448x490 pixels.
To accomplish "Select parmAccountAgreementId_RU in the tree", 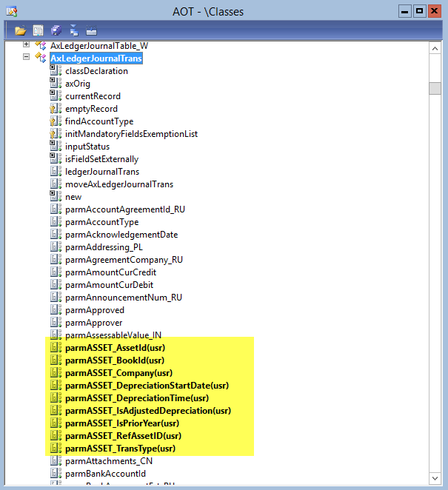I will pyautogui.click(x=124, y=209).
